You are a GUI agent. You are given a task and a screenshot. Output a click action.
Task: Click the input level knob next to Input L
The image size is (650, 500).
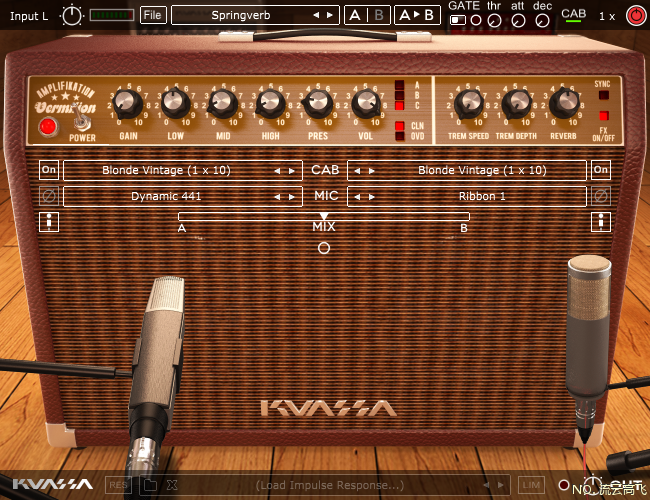(x=72, y=16)
